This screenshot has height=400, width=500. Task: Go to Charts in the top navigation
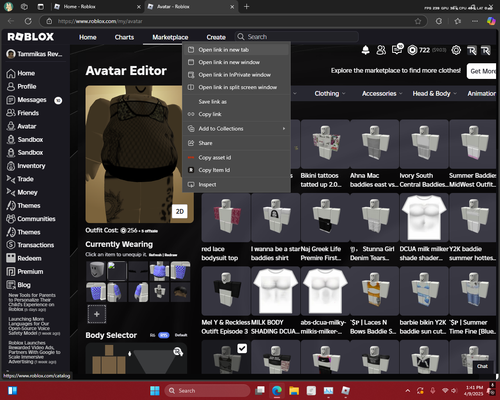tap(124, 37)
